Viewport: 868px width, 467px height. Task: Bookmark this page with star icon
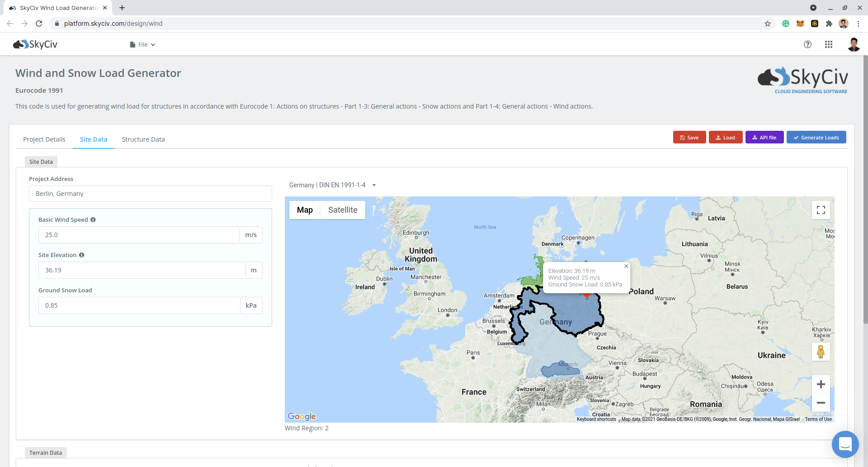click(767, 24)
